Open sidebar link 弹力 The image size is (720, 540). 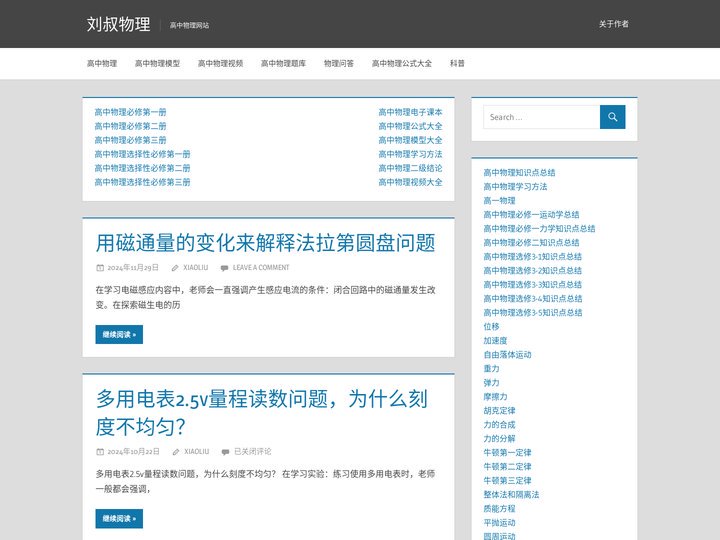point(491,382)
